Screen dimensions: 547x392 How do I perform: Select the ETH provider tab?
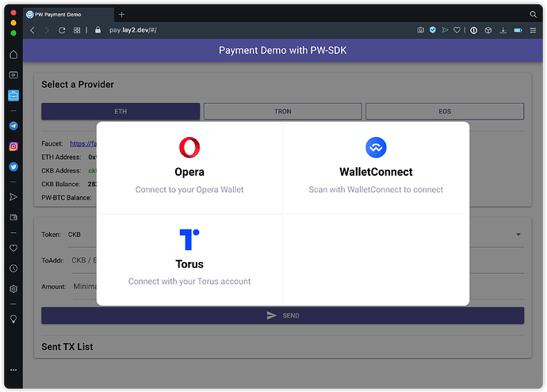(x=120, y=112)
